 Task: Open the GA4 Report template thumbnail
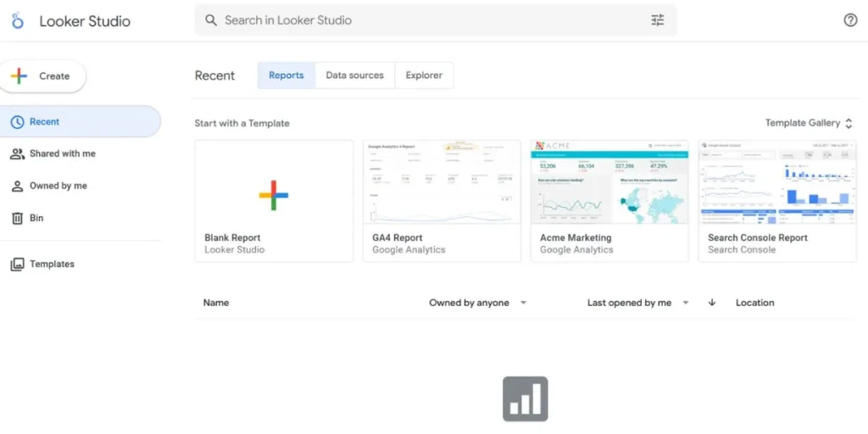442,182
